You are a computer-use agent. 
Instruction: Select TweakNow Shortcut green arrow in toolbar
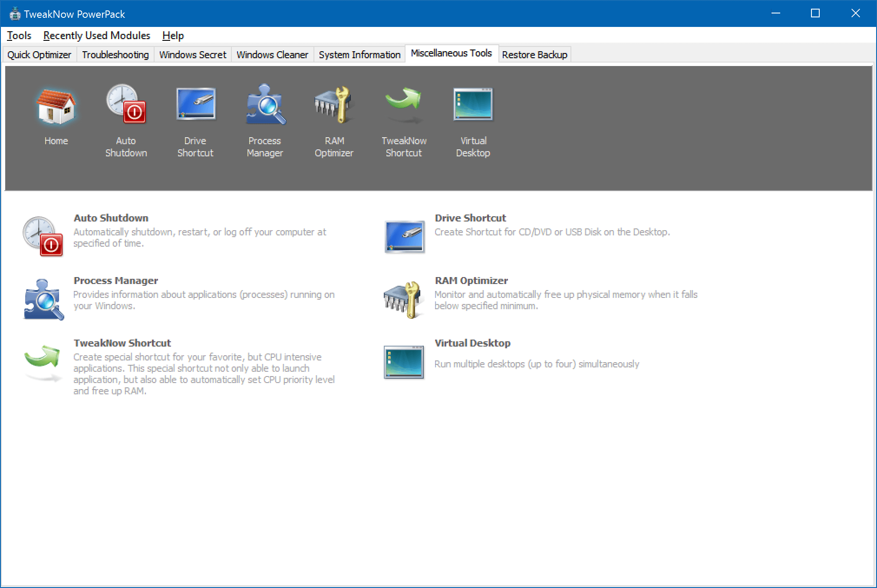coord(404,104)
